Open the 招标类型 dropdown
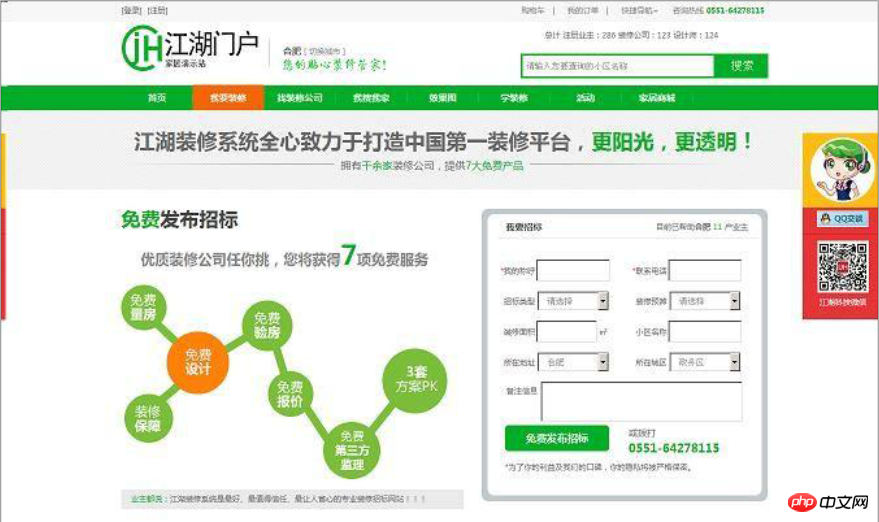The height and width of the screenshot is (522, 879). (573, 300)
